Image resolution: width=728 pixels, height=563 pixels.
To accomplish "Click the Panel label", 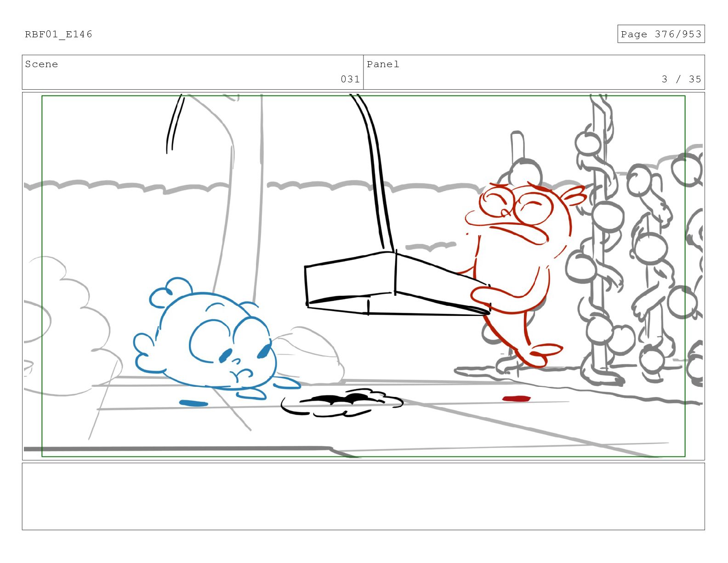I will point(383,64).
